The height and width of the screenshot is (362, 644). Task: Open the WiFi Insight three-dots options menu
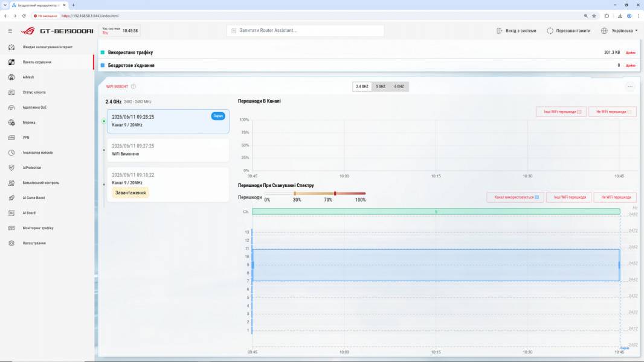pyautogui.click(x=630, y=86)
